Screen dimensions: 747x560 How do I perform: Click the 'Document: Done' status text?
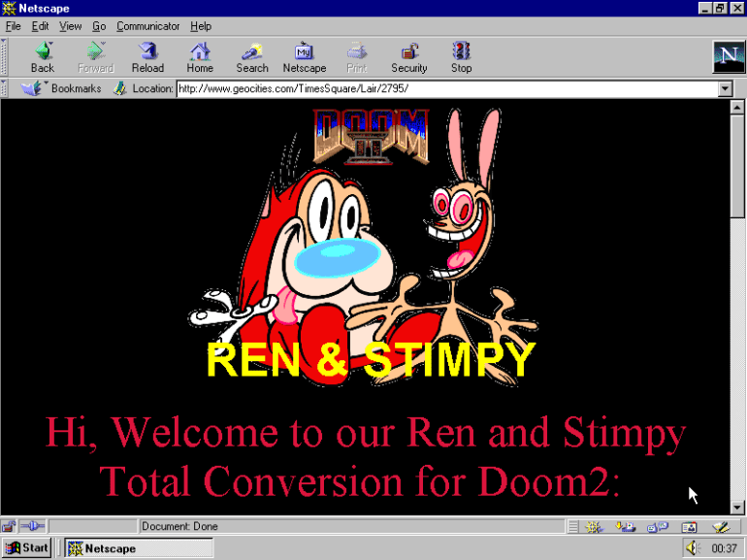point(179,526)
